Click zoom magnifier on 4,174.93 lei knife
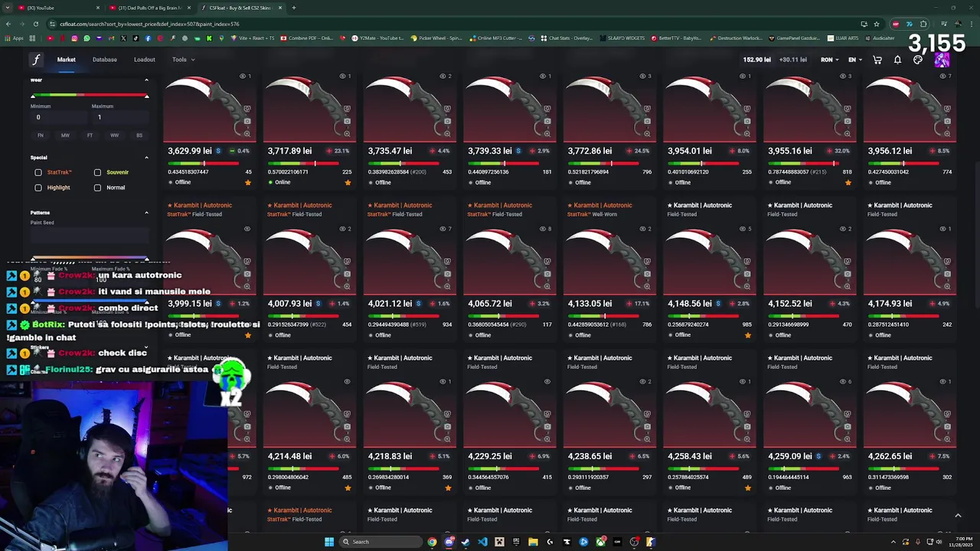The image size is (980, 551). pos(947,286)
